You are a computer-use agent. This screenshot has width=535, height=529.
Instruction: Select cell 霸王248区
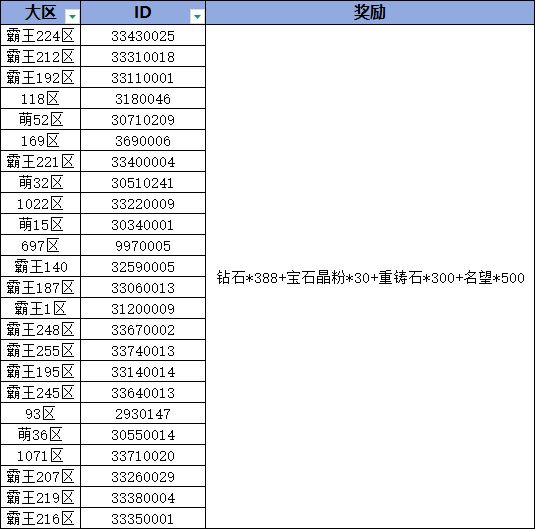point(41,329)
